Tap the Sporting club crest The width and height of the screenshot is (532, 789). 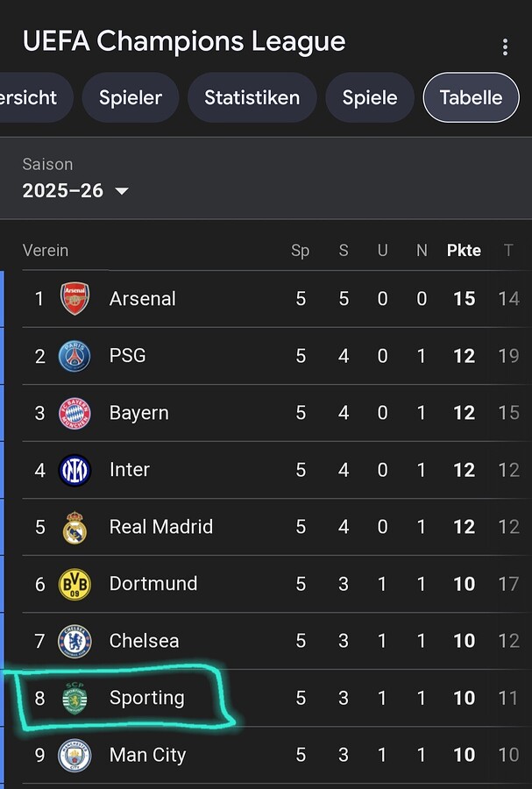(74, 698)
